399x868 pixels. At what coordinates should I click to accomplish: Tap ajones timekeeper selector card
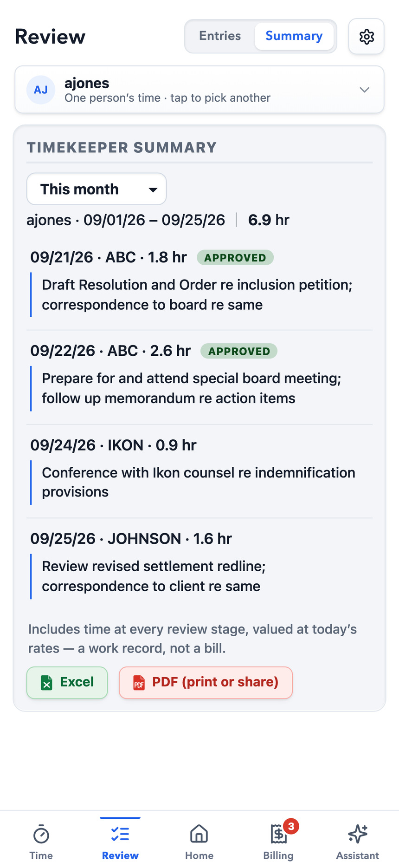click(199, 90)
